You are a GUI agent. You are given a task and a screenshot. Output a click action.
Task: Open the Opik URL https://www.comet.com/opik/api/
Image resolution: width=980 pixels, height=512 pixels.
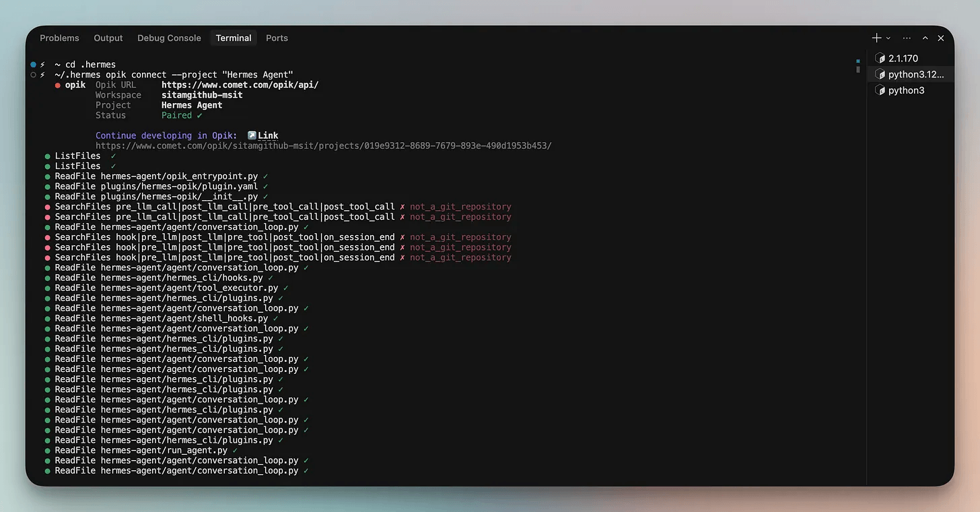(x=240, y=85)
